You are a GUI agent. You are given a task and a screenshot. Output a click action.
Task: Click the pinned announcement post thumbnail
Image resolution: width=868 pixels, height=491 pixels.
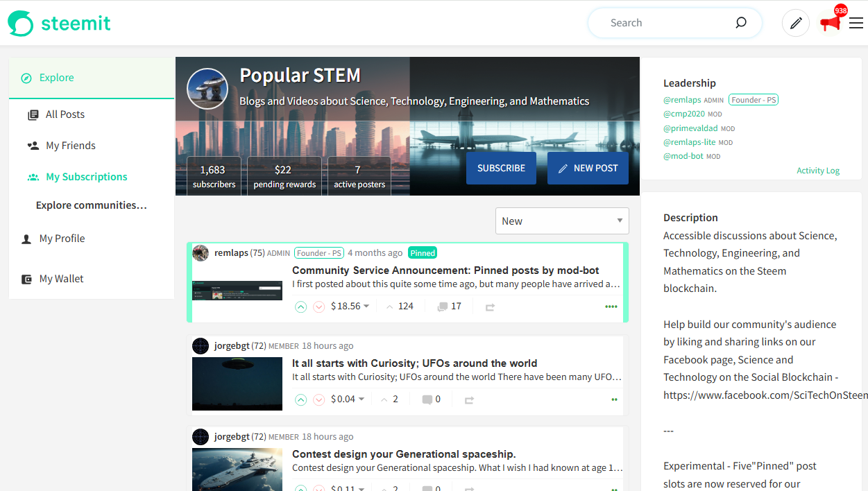point(237,291)
